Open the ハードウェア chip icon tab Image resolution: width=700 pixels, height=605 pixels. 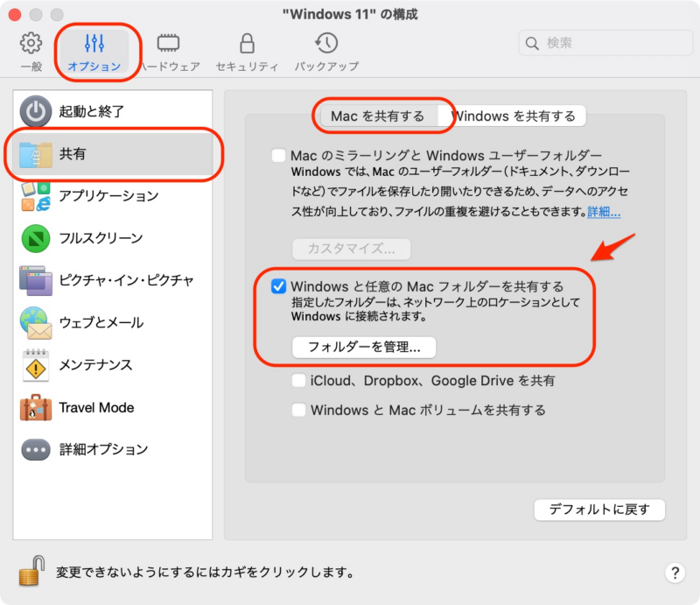coord(168,43)
